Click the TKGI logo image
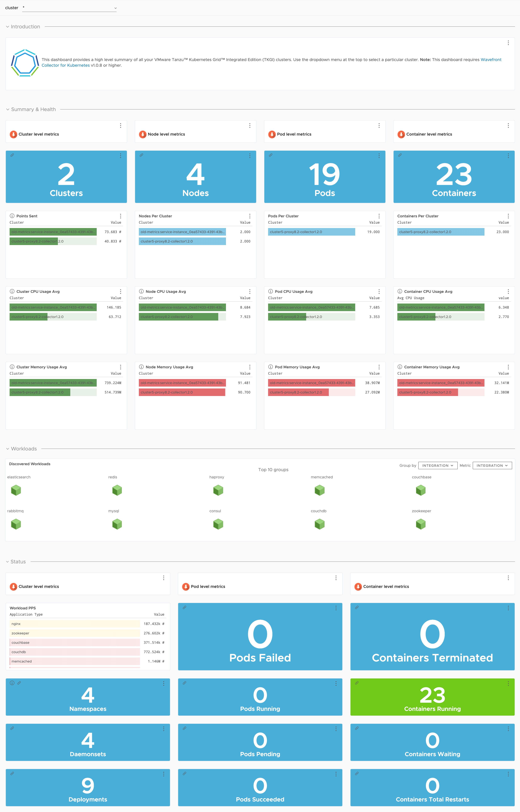The width and height of the screenshot is (520, 812). coord(25,63)
